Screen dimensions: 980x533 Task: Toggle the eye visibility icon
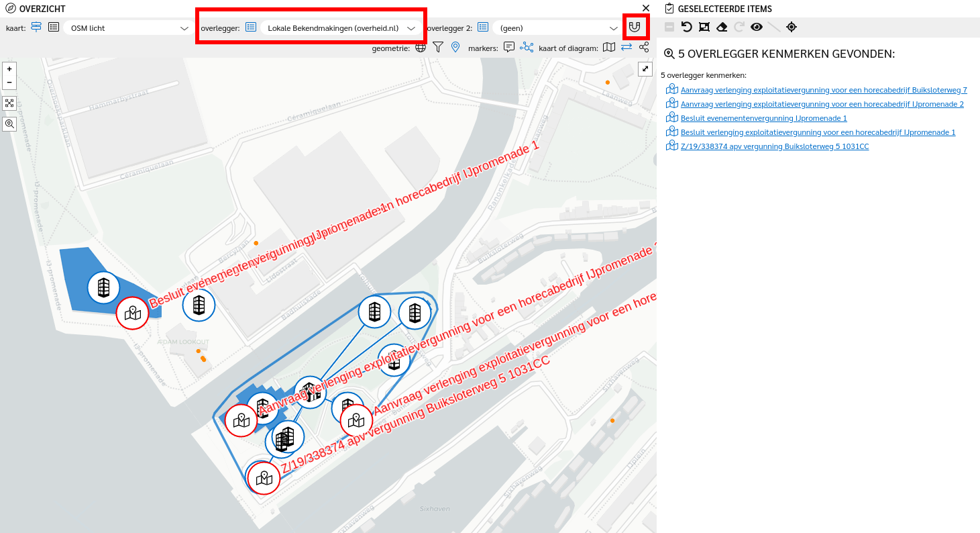[x=757, y=27]
